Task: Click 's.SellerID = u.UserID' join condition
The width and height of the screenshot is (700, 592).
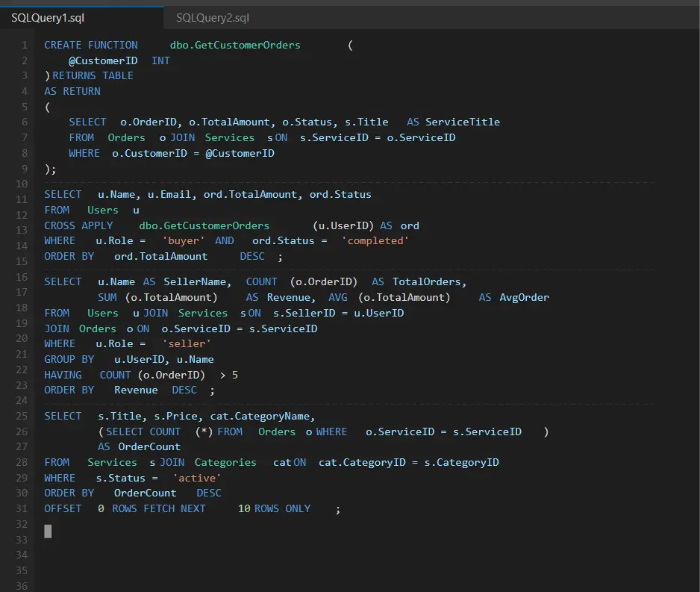Action: pos(338,314)
